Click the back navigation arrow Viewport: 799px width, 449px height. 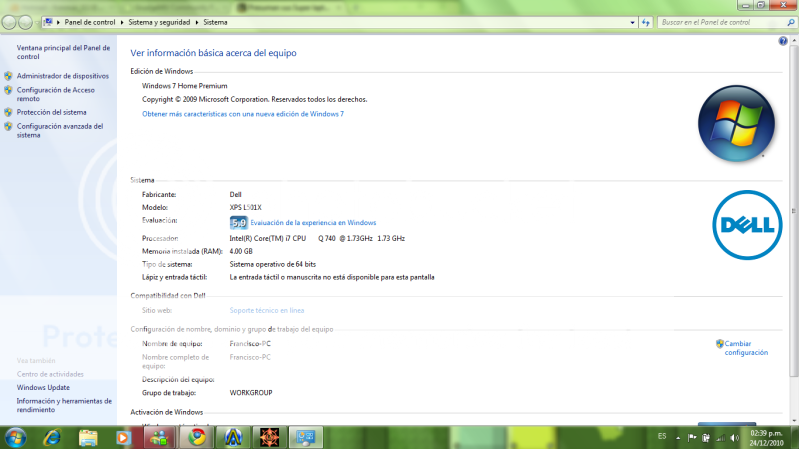9,22
